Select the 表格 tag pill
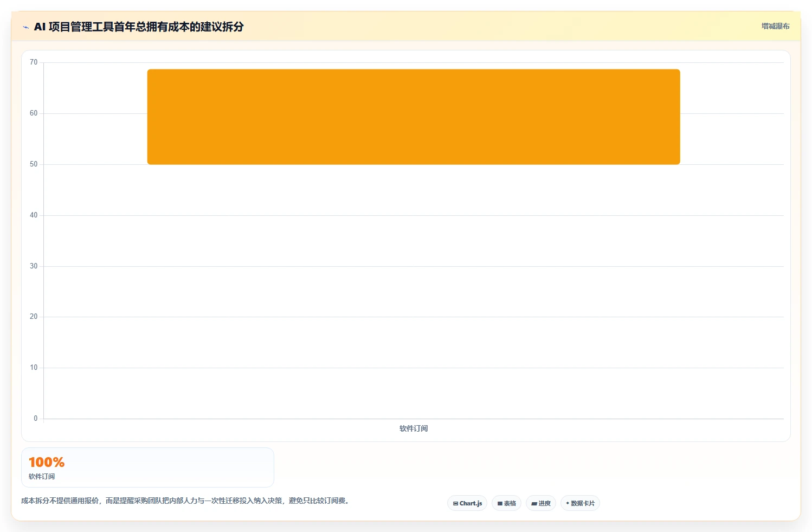This screenshot has height=532, width=812. (x=506, y=503)
